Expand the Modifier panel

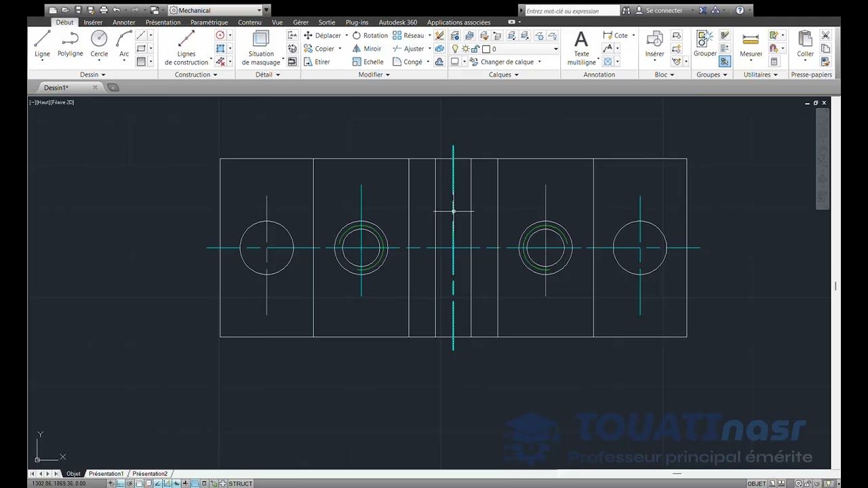point(374,75)
